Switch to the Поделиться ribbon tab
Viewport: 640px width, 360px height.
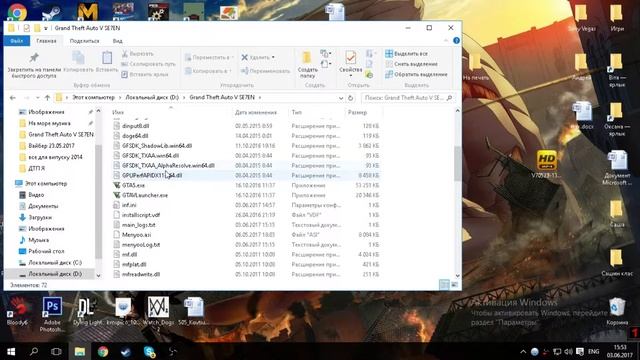coord(84,41)
